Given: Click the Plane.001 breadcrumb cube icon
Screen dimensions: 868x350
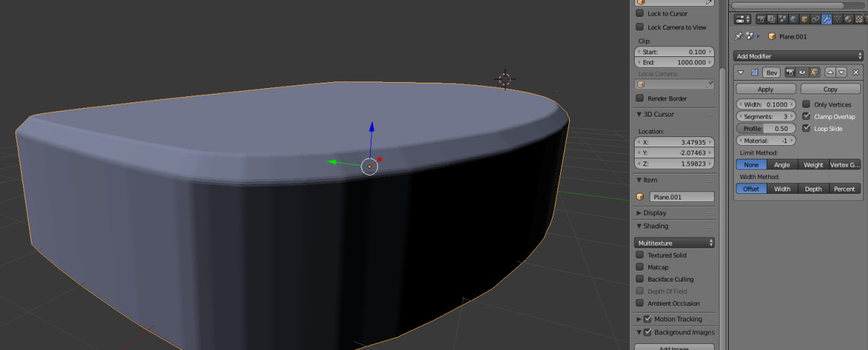Looking at the screenshot, I should pos(772,36).
